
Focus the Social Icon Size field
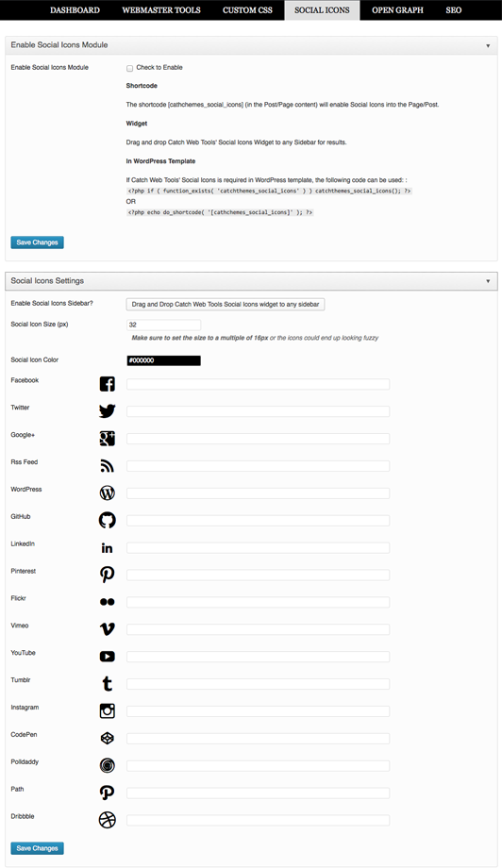(164, 325)
